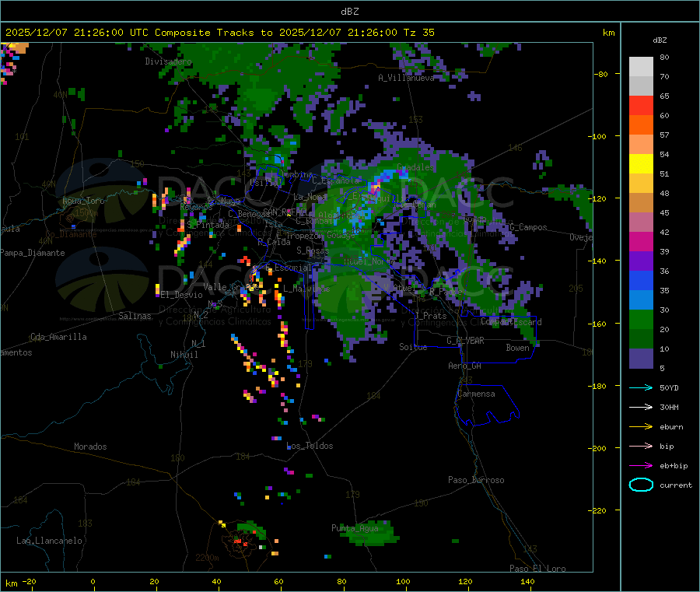The width and height of the screenshot is (700, 592).
Task: Click the 'Aero_GH' map label
Action: coord(465,366)
